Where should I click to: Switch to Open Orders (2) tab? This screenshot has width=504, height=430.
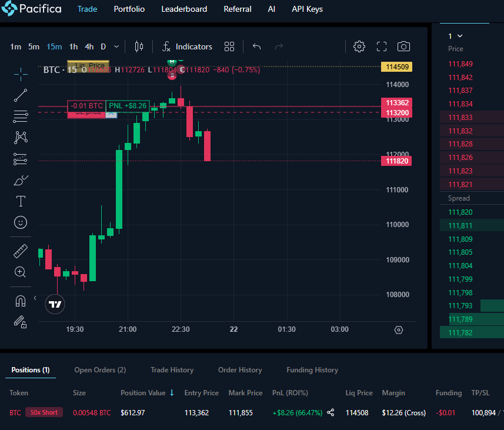[100, 370]
